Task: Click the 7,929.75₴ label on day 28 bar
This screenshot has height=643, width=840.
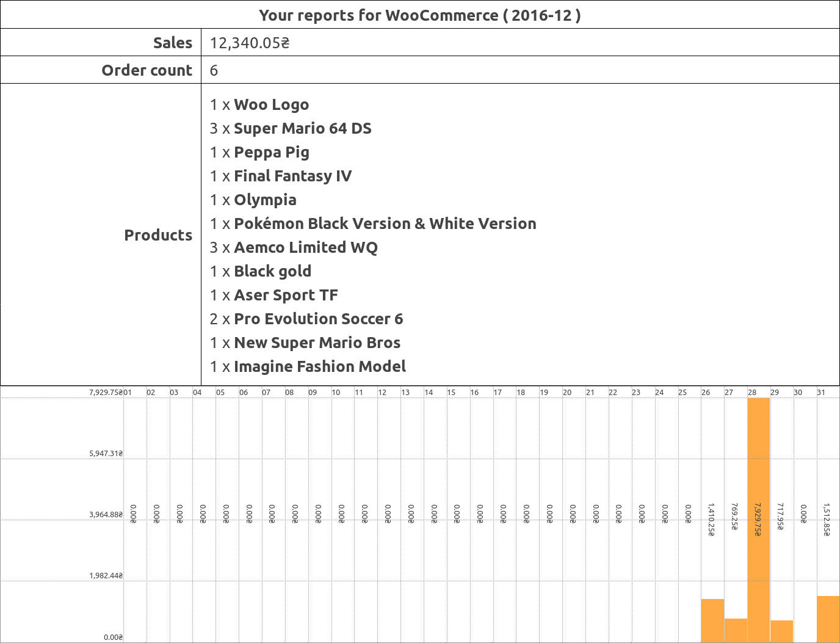Action: 758,520
